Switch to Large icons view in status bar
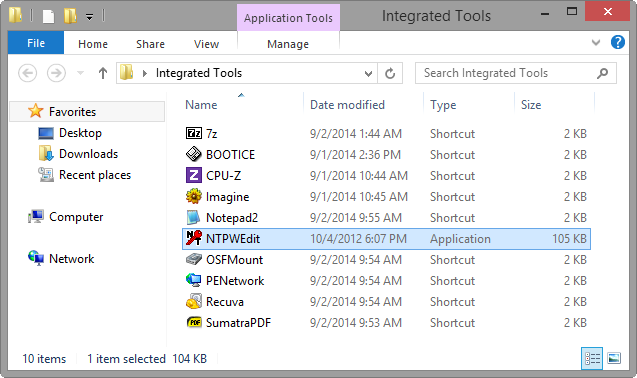Viewport: 637px width, 378px height. [x=614, y=358]
